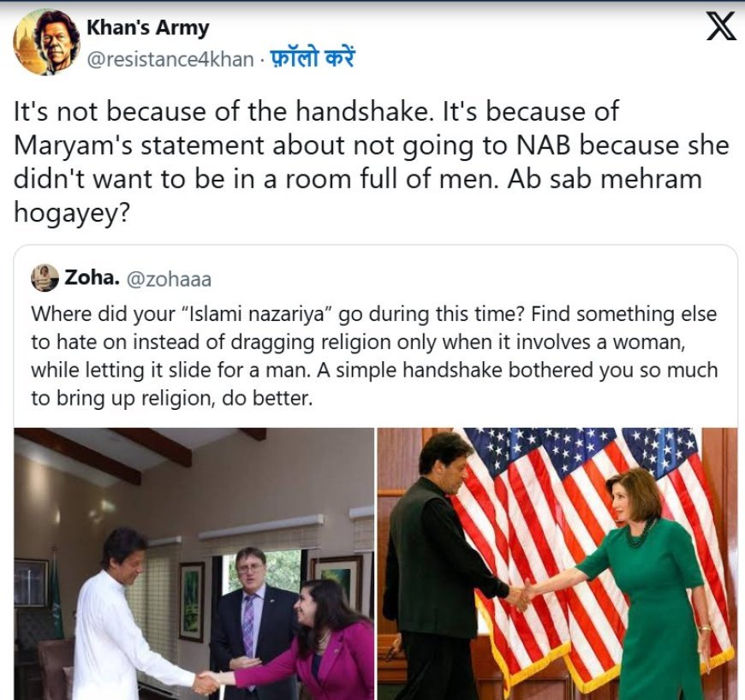The image size is (745, 700).
Task: Open Zoha's small profile avatar
Action: click(x=45, y=278)
